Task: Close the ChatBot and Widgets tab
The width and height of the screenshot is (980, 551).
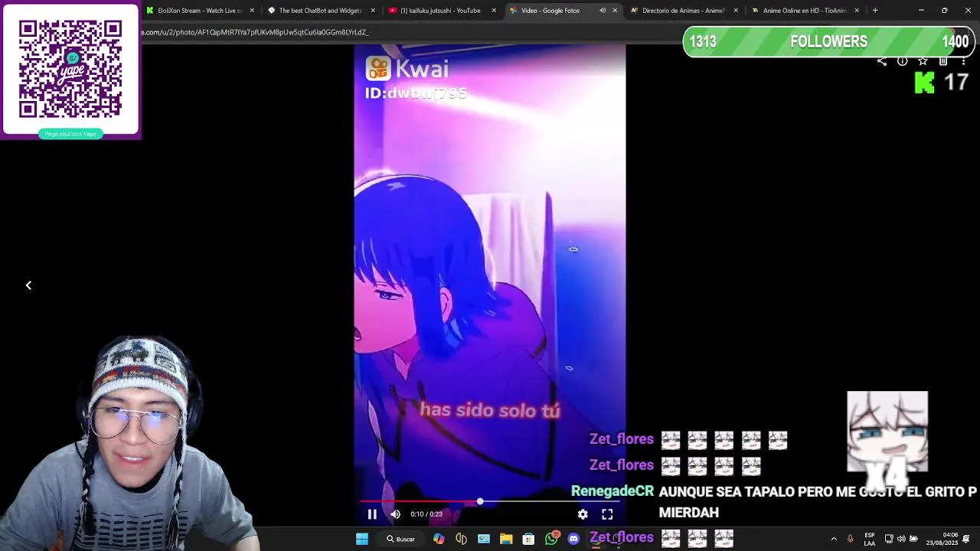Action: (373, 11)
